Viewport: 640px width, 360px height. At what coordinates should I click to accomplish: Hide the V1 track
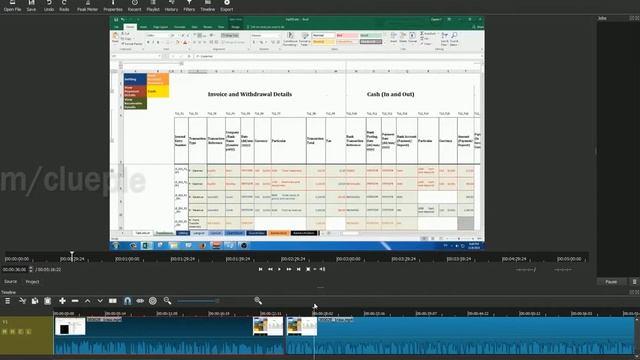(13, 332)
